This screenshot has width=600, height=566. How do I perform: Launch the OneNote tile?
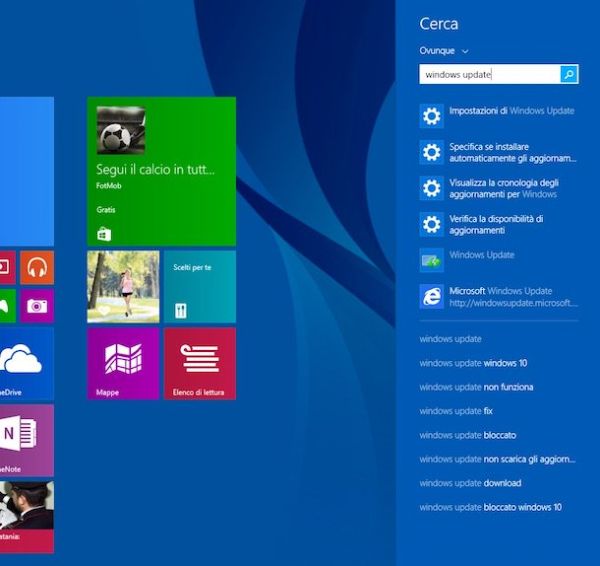point(27,440)
